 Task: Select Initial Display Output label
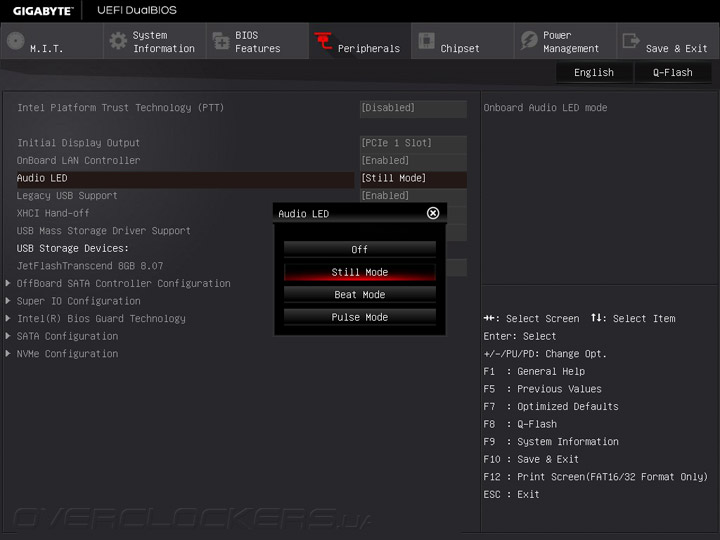coord(79,143)
